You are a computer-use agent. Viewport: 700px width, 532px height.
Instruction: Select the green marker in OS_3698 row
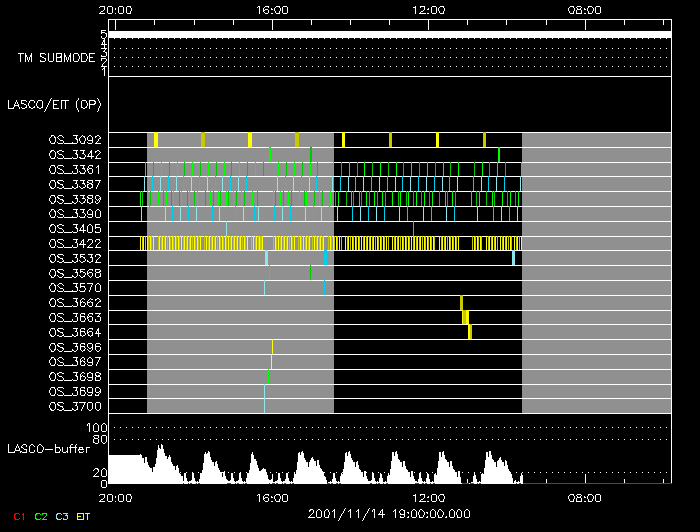click(x=268, y=376)
